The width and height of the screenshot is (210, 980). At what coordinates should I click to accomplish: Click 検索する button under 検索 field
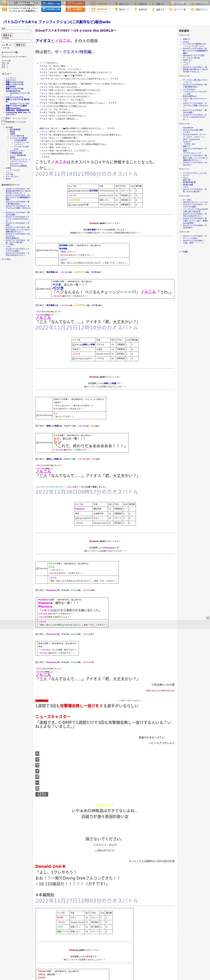(7, 35)
